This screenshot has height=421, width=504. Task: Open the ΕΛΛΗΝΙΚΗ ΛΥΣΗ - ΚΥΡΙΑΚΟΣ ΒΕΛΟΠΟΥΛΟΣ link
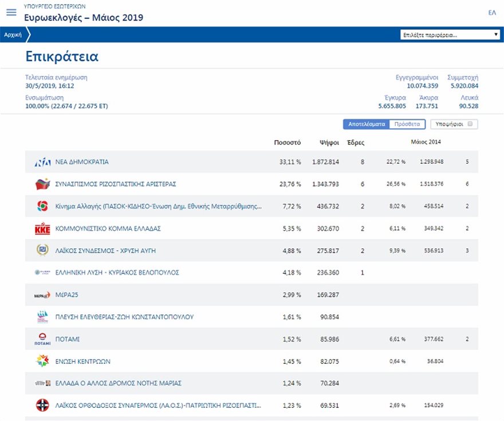[117, 273]
